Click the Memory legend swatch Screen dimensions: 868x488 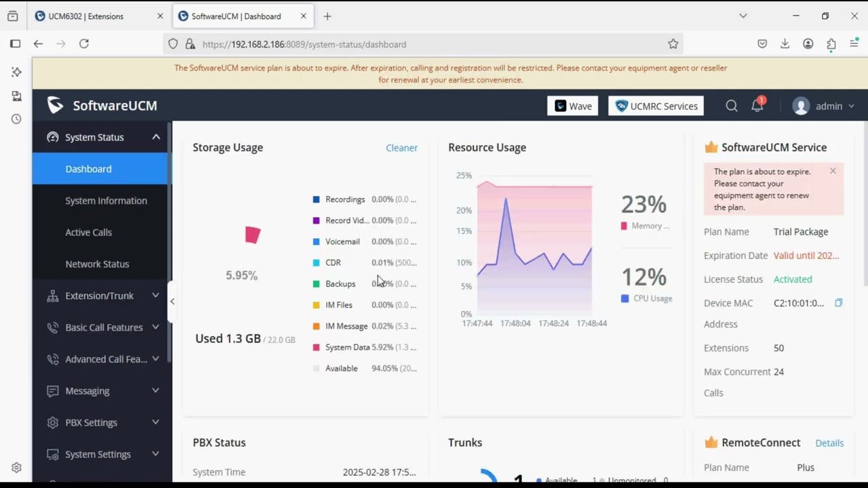point(624,226)
